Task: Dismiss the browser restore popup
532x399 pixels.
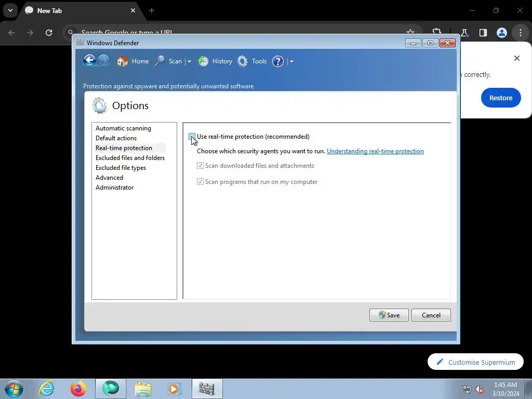Action: pyautogui.click(x=517, y=58)
